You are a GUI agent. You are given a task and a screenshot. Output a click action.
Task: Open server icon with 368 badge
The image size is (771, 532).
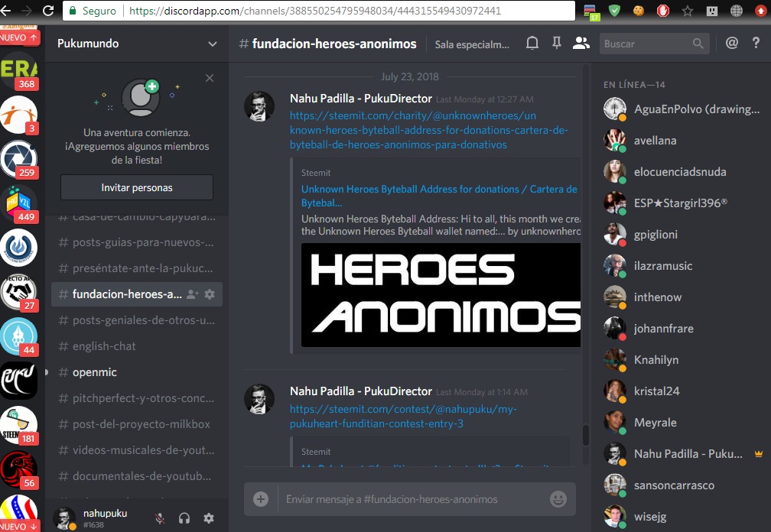point(18,71)
